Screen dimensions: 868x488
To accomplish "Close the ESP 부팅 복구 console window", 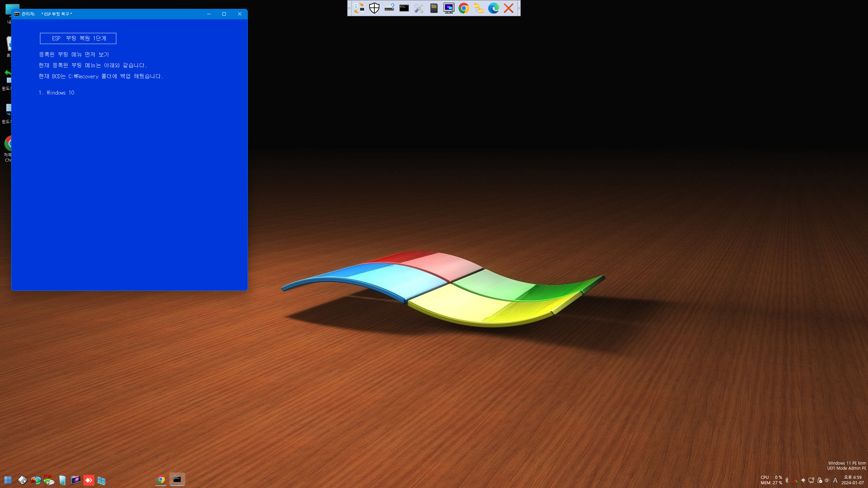I will (x=240, y=14).
